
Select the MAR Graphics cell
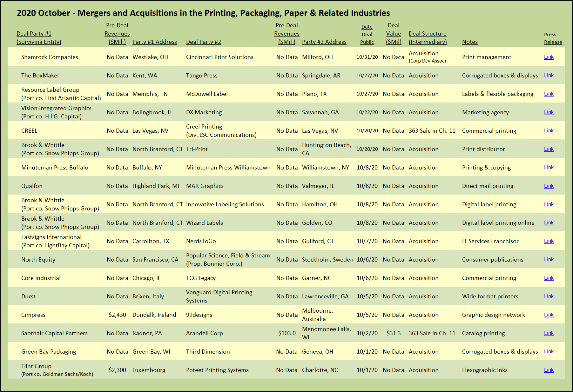[x=205, y=186]
